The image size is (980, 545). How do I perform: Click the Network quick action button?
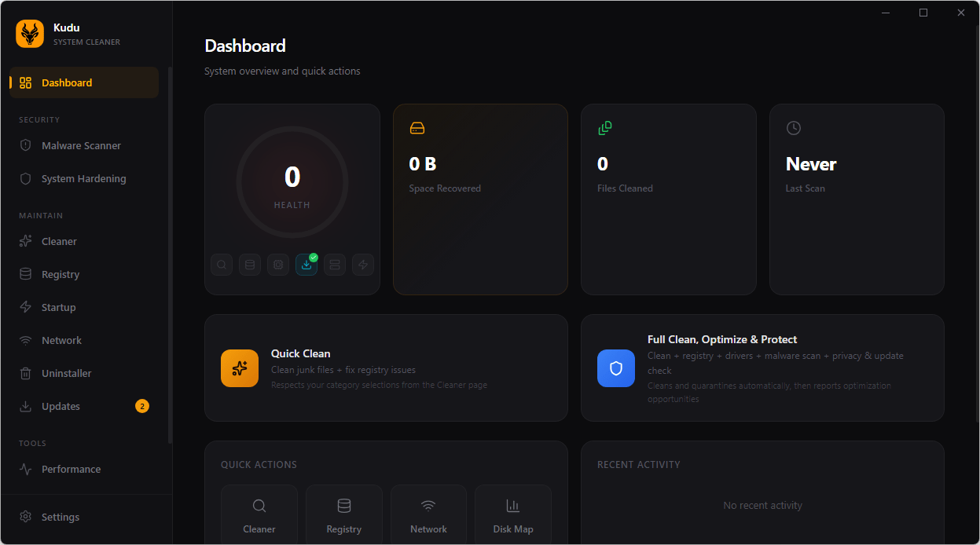(428, 515)
